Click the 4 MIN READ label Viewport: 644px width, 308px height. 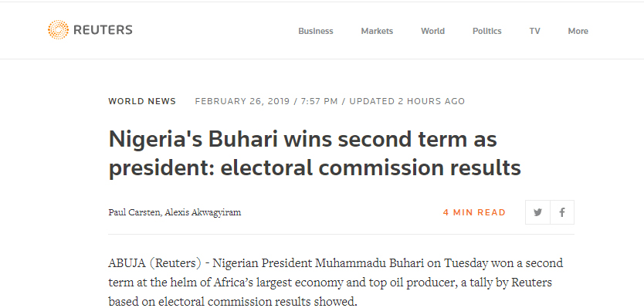474,212
